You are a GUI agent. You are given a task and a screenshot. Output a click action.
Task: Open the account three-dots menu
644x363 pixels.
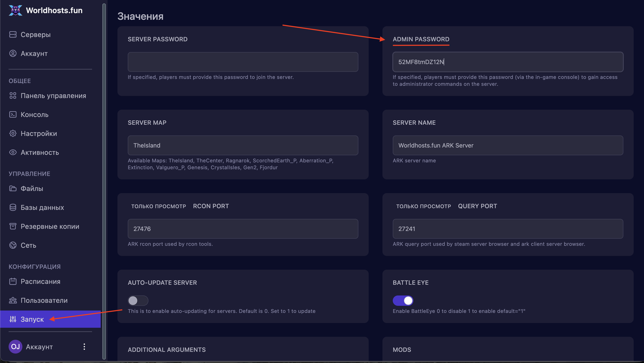pyautogui.click(x=84, y=347)
